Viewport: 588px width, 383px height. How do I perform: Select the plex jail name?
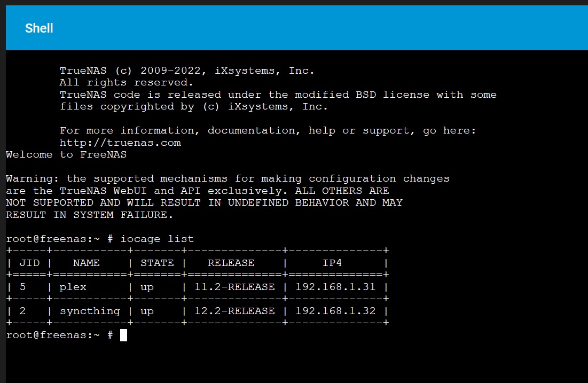[73, 287]
